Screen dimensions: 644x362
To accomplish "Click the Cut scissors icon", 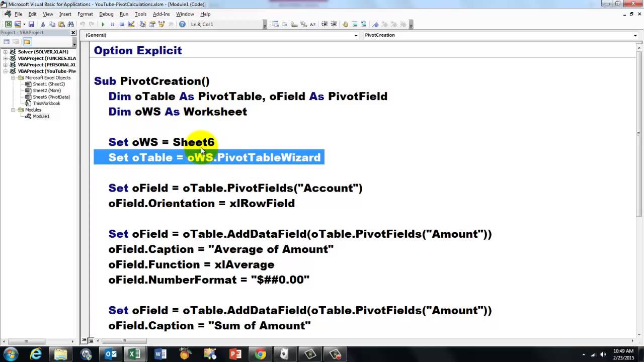I will [x=43, y=24].
